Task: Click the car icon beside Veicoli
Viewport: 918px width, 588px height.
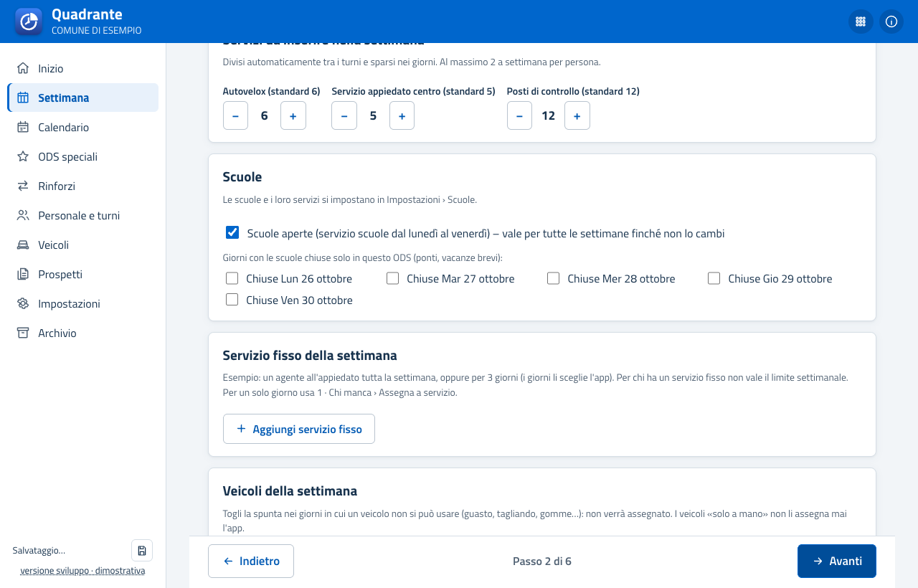Action: [x=24, y=245]
